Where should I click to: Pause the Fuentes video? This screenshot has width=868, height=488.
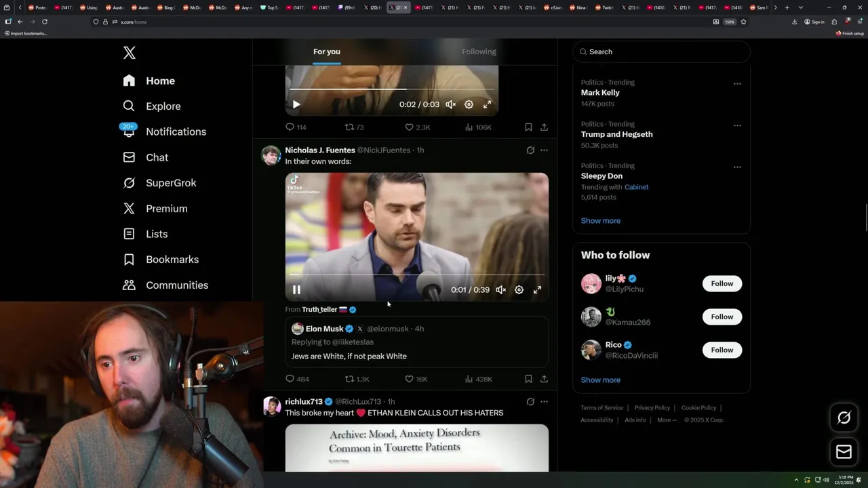pos(296,289)
